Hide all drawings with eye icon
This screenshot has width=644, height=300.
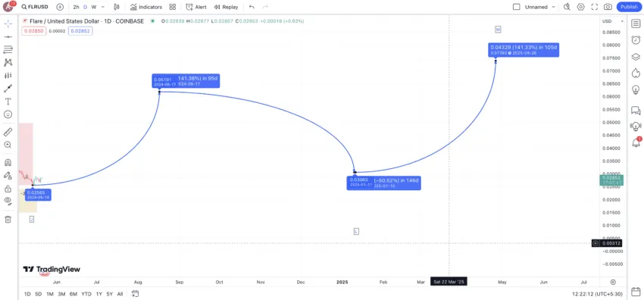[8, 201]
